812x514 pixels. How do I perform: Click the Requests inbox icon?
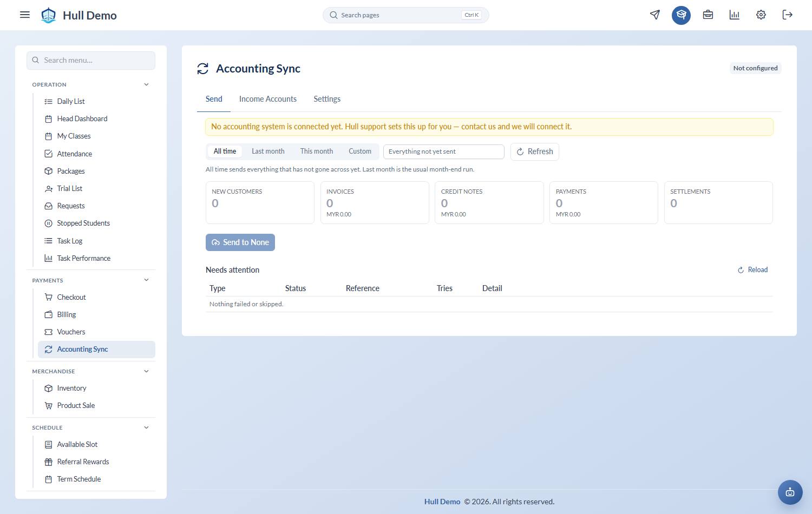[48, 206]
